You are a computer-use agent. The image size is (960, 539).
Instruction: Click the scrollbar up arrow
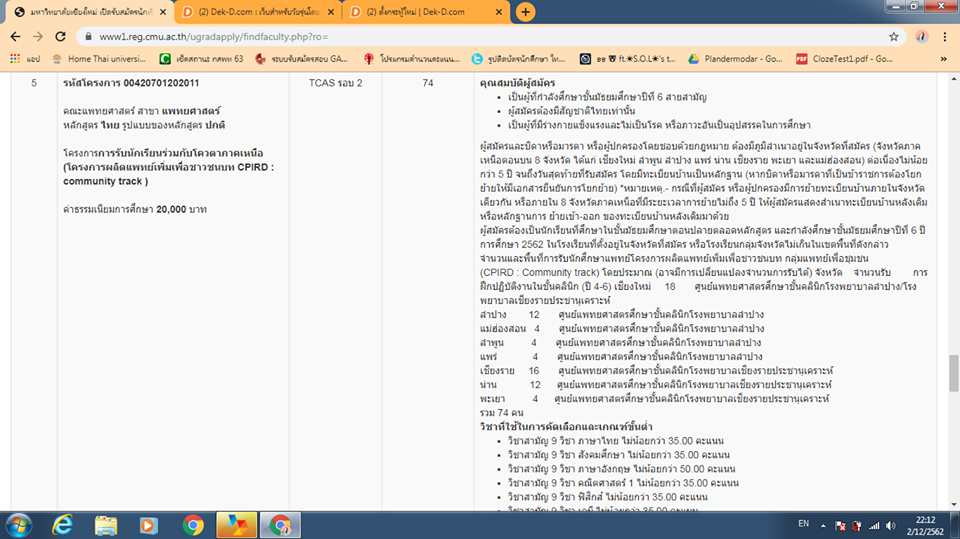[954, 79]
